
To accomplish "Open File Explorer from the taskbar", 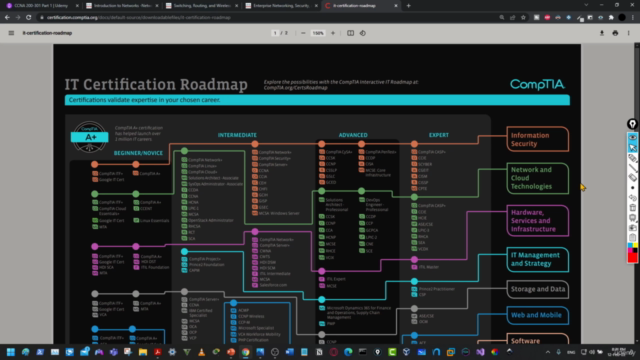I will click(x=143, y=352).
